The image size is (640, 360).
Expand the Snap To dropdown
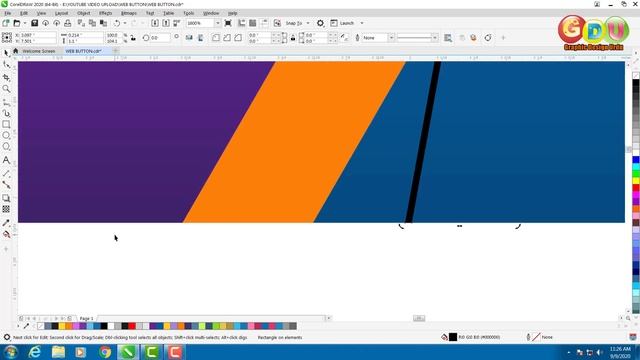(308, 23)
